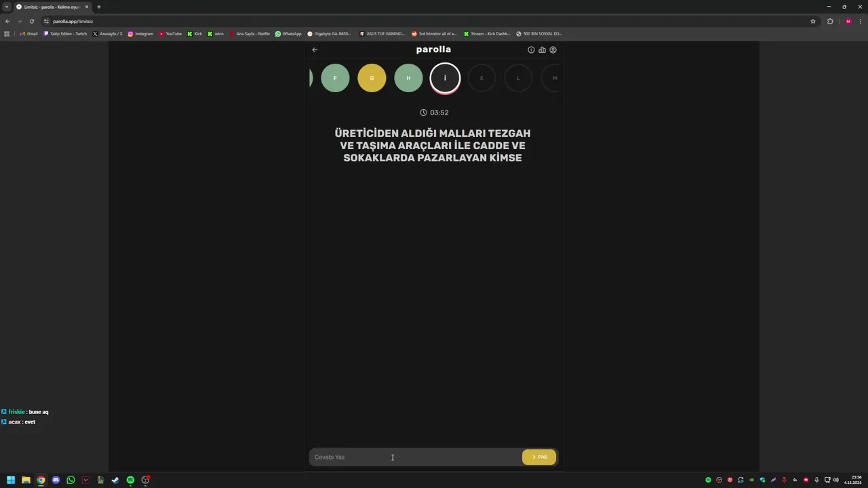
Task: Open Spotify from taskbar
Action: 130,480
